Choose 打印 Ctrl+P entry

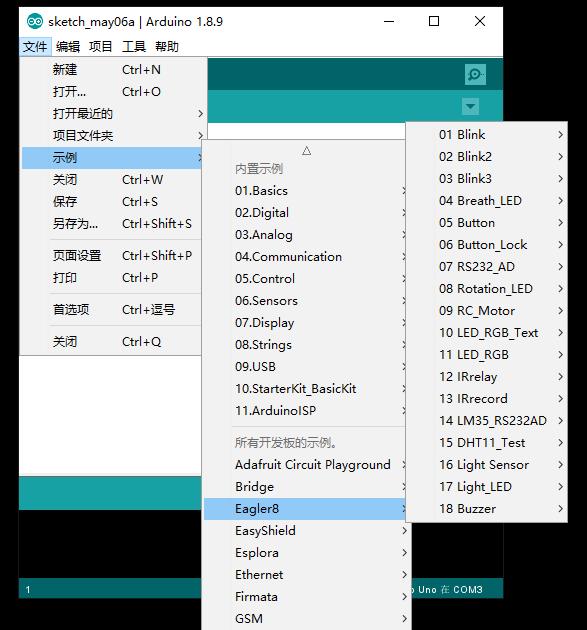point(111,278)
